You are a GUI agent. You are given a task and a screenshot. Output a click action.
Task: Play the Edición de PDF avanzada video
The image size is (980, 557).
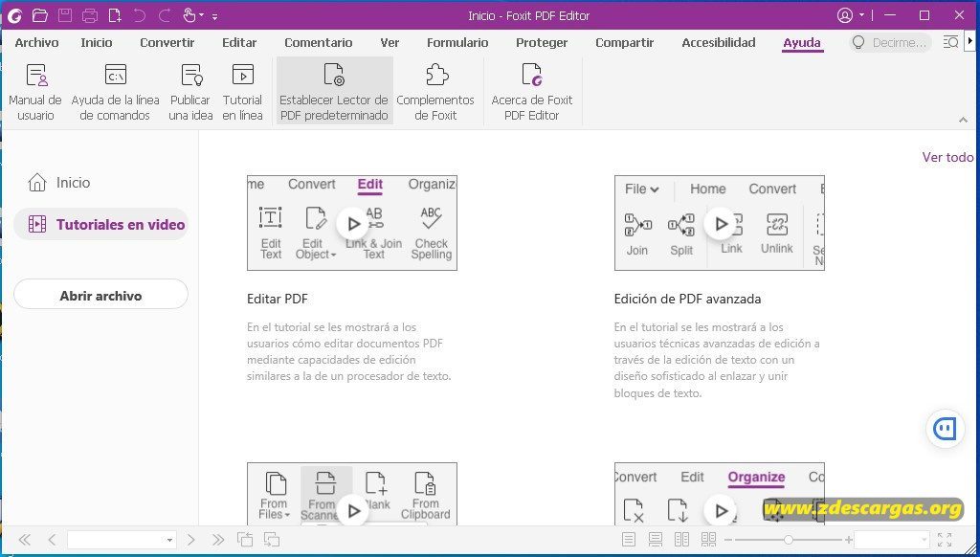(x=720, y=224)
